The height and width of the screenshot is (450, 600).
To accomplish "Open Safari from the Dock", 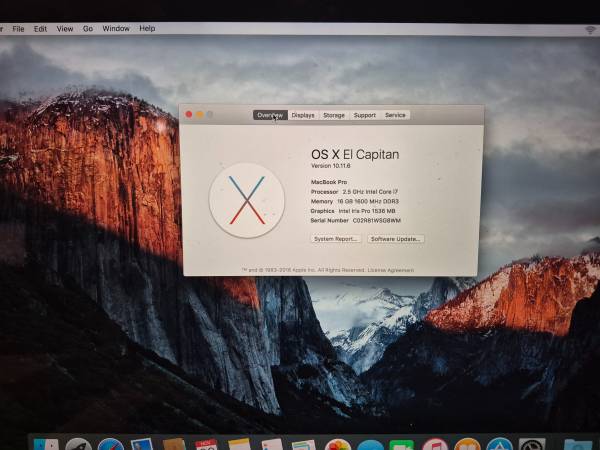I will point(110,445).
